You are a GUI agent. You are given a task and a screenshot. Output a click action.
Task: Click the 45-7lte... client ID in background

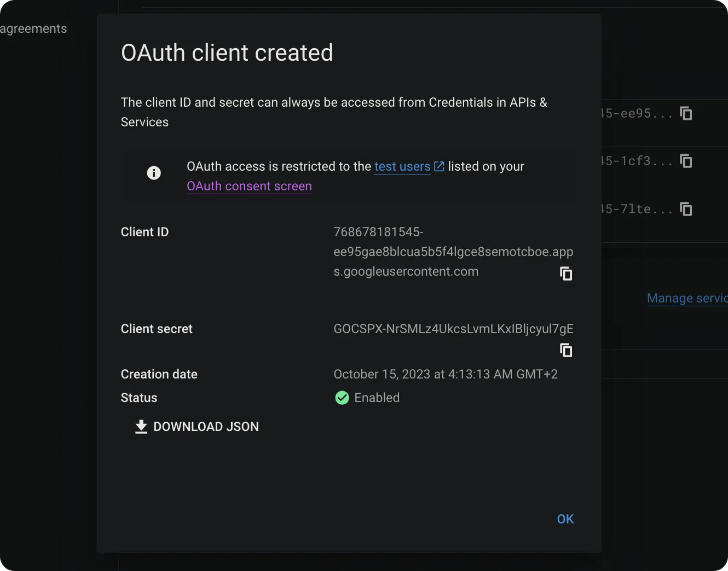tap(637, 209)
